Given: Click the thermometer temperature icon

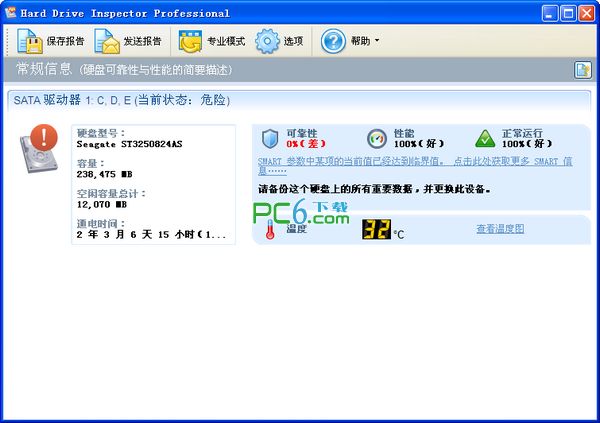Looking at the screenshot, I should 270,229.
